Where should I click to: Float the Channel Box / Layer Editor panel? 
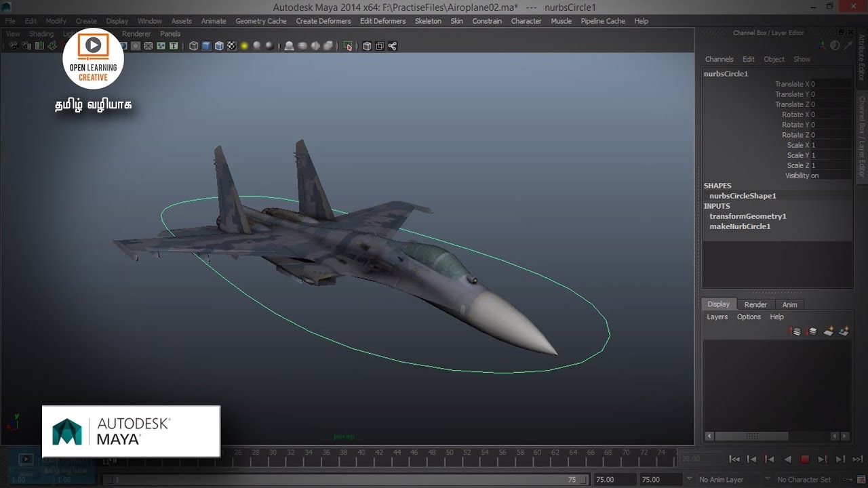pyautogui.click(x=841, y=33)
